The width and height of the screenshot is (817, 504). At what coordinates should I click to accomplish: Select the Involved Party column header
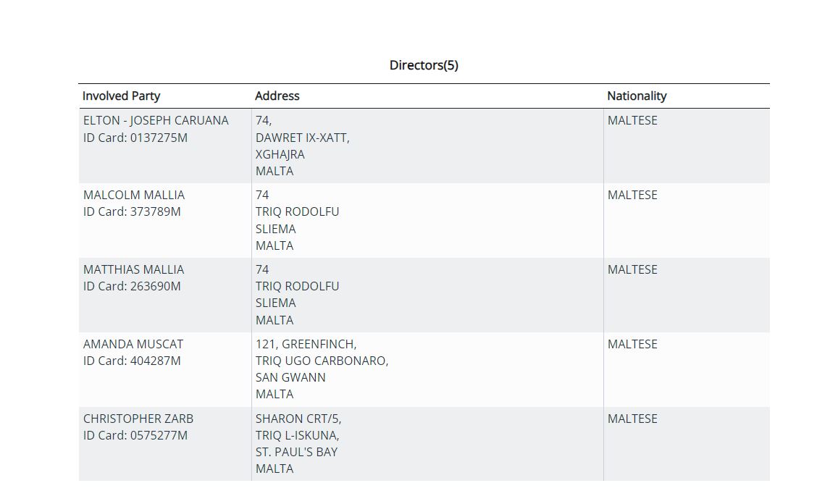tap(121, 96)
